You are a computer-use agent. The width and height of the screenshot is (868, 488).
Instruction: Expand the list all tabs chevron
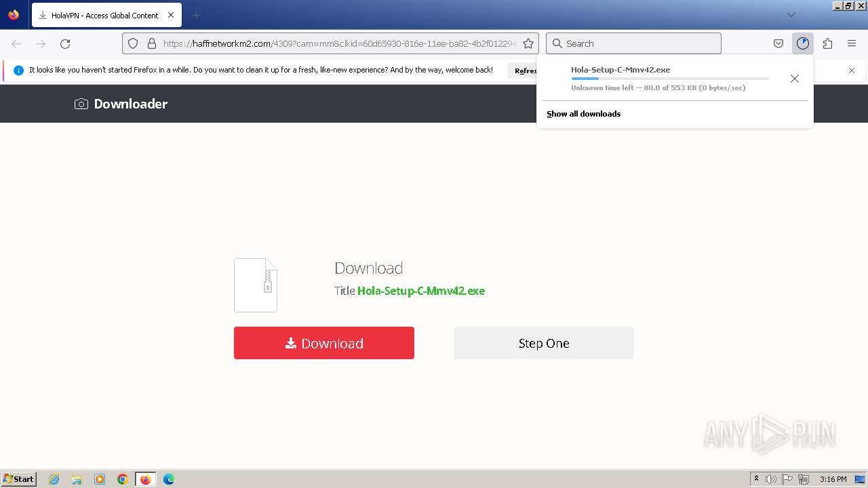pos(791,15)
